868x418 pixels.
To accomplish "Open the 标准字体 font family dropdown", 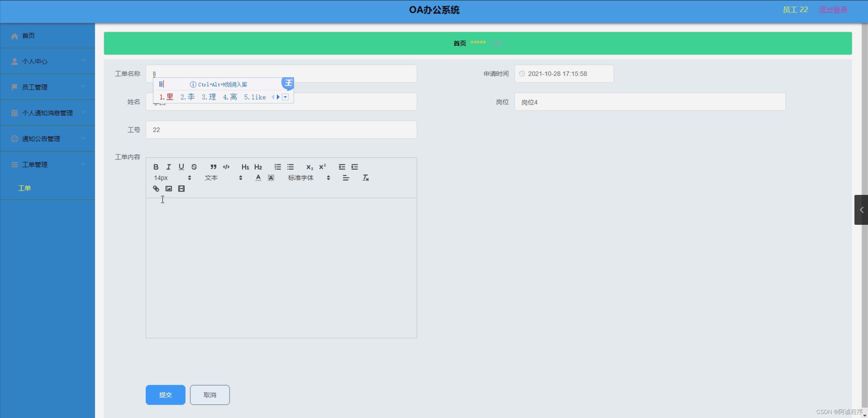I will point(308,178).
